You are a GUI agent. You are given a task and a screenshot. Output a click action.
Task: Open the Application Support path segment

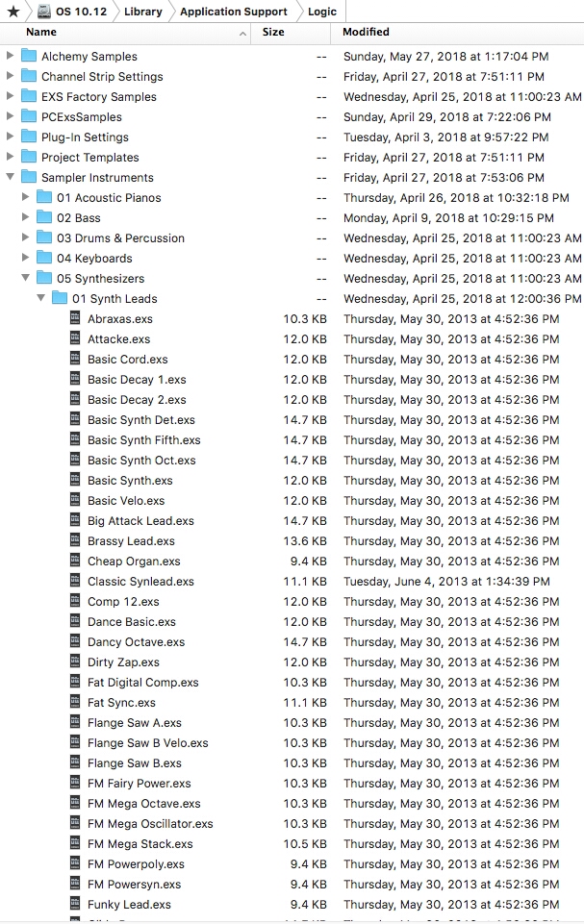[234, 12]
